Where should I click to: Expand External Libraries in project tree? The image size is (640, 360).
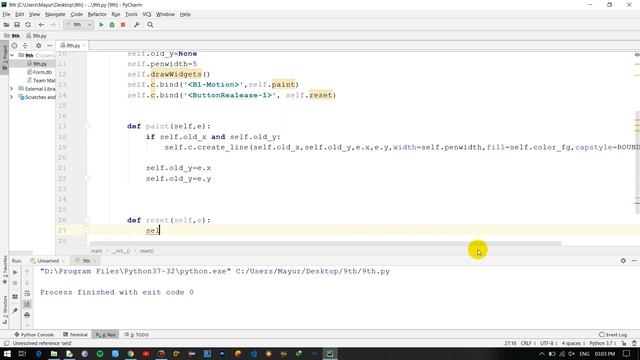click(12, 89)
